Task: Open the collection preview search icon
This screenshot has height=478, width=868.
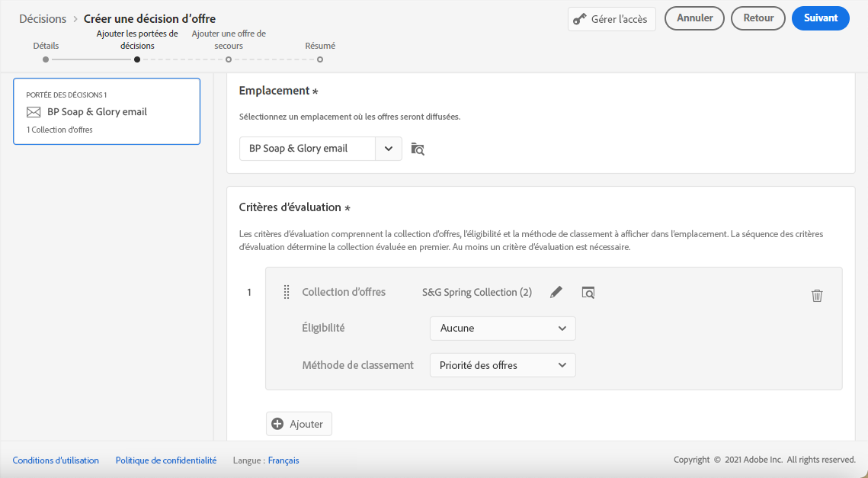Action: click(588, 292)
